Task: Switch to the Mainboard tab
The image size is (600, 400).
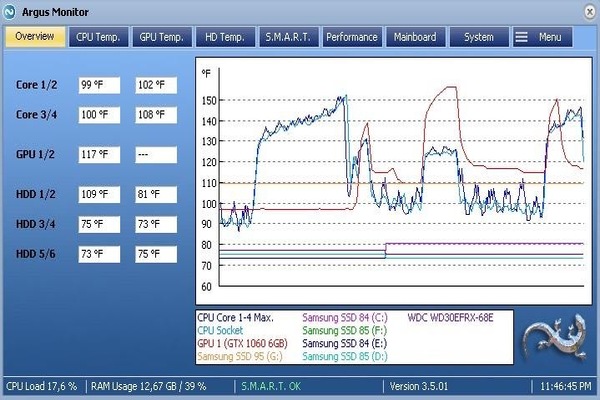Action: pyautogui.click(x=415, y=37)
